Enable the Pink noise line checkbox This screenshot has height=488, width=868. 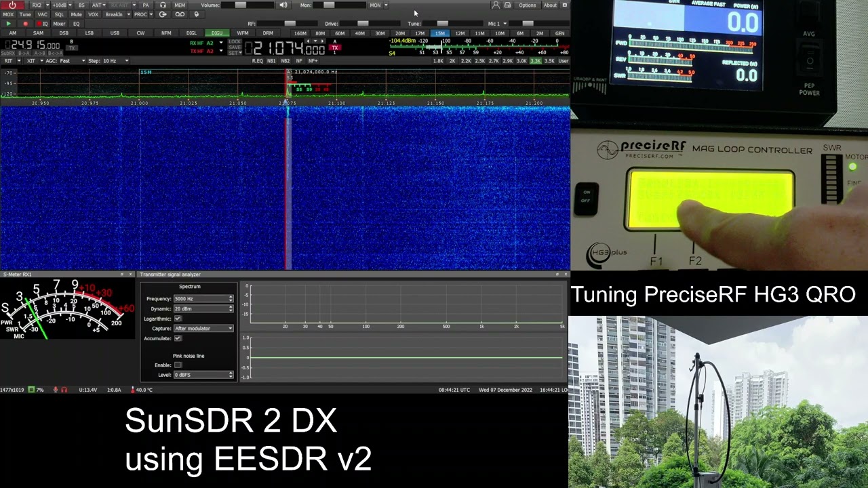(178, 365)
